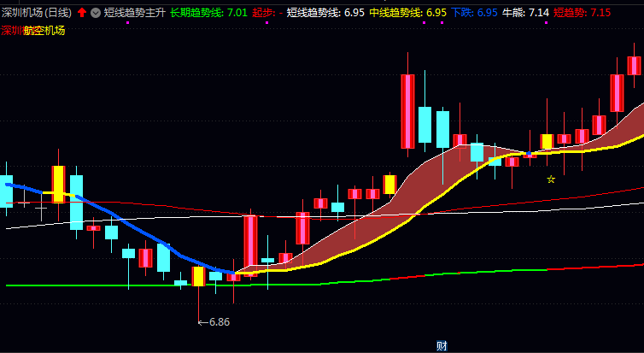This screenshot has height=353, width=644.
Task: Click the red up arrow icon
Action: coord(82,13)
